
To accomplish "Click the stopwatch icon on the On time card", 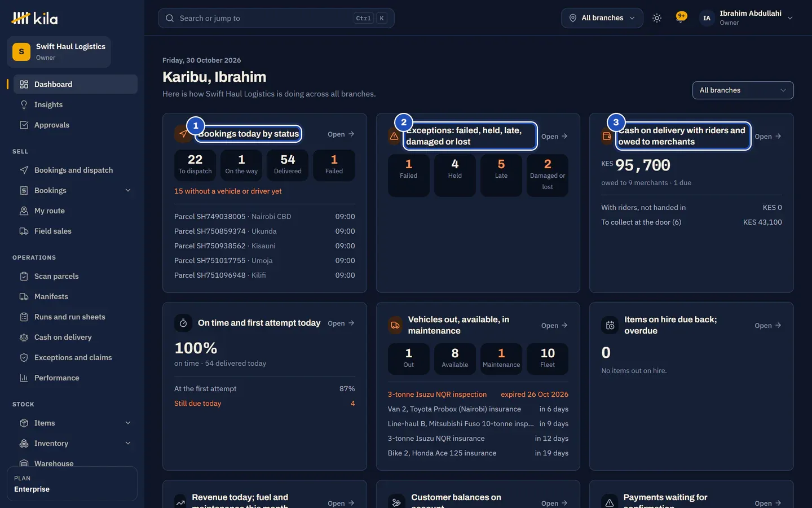I will (x=183, y=323).
